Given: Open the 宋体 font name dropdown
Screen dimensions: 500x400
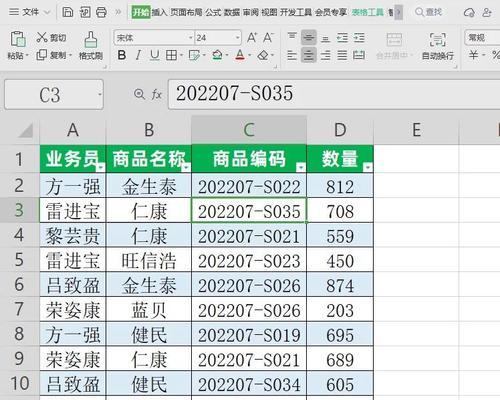Looking at the screenshot, I should [191, 38].
